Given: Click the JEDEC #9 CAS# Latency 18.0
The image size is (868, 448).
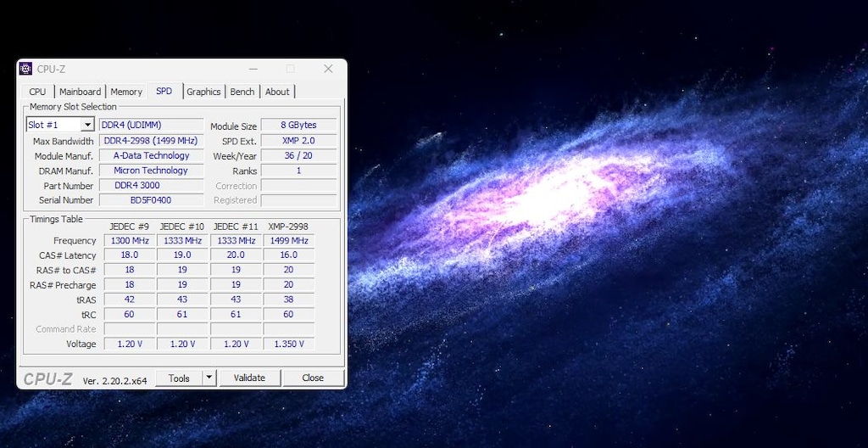Looking at the screenshot, I should point(130,255).
